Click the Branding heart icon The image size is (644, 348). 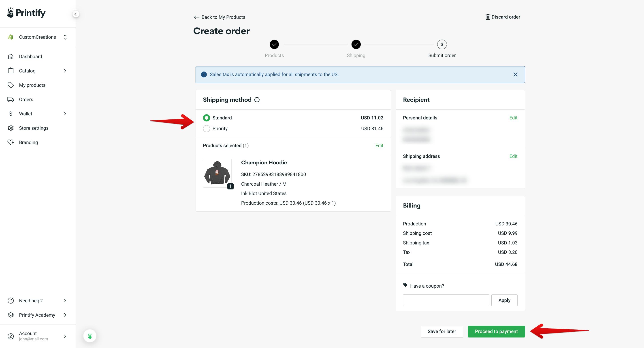tap(11, 142)
